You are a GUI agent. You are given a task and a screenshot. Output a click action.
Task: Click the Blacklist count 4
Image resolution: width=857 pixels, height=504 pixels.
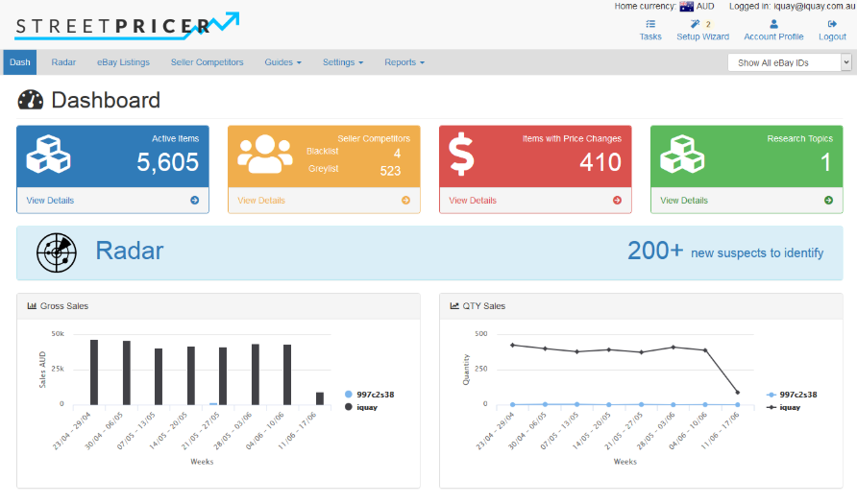[x=398, y=154]
